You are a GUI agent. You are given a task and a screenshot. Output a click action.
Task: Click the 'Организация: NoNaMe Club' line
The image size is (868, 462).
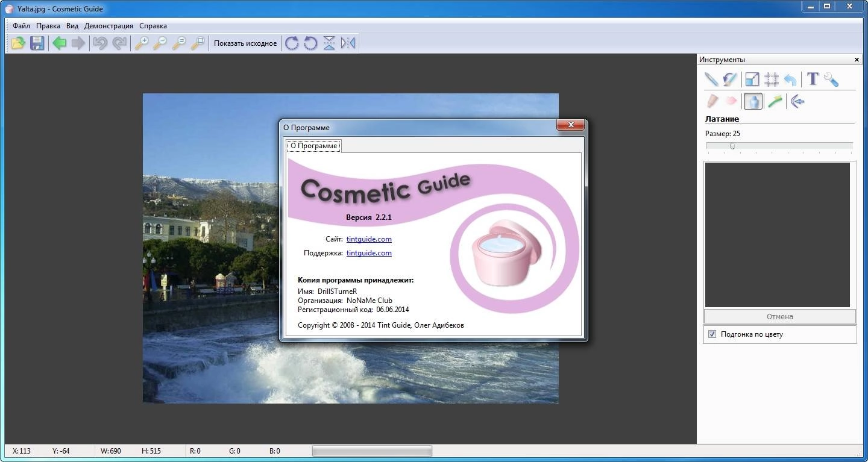[345, 301]
